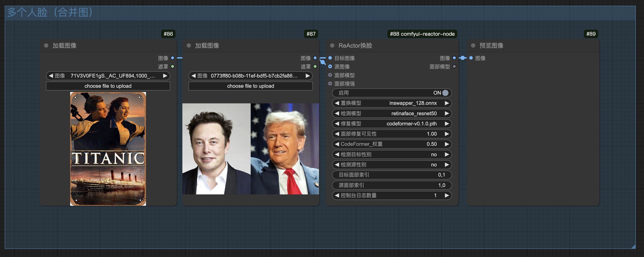
Task: Click previous arrow on 修复模型 codeformer
Action: [x=337, y=124]
